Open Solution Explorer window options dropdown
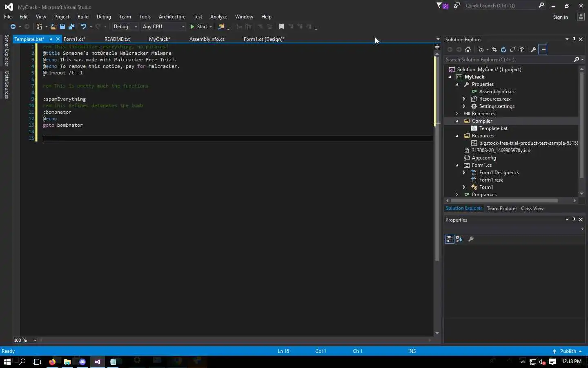Screen dimensions: 588x368 point(567,40)
